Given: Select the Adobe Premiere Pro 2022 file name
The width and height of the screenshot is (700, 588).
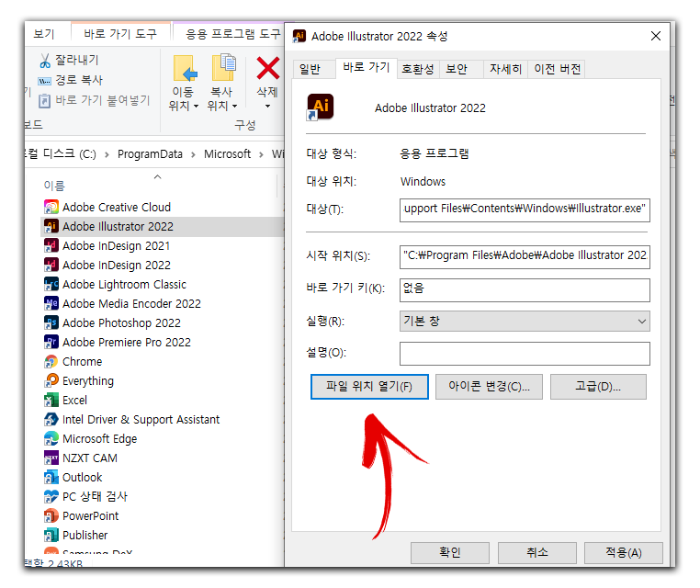Looking at the screenshot, I should (127, 343).
